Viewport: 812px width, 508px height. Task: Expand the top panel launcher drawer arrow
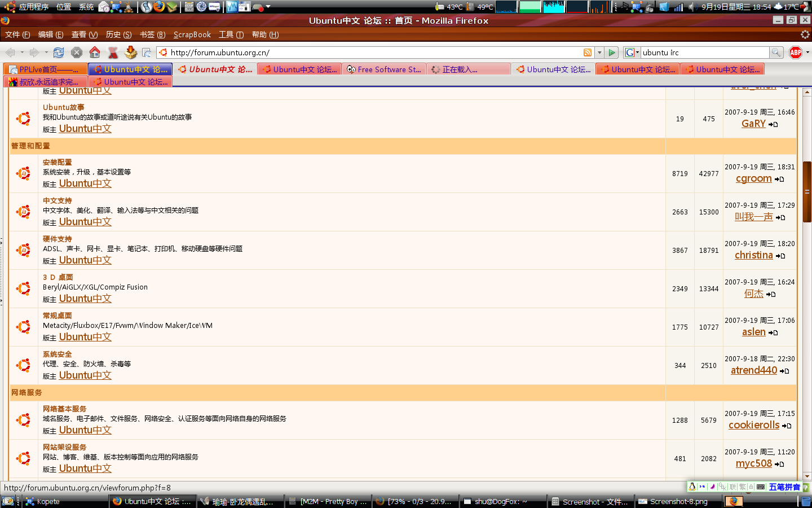[268, 7]
